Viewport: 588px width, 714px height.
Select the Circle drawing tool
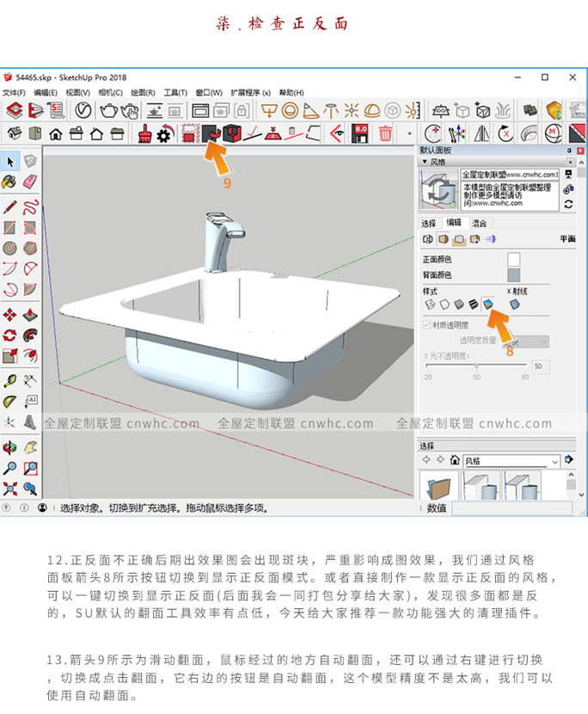[x=9, y=248]
